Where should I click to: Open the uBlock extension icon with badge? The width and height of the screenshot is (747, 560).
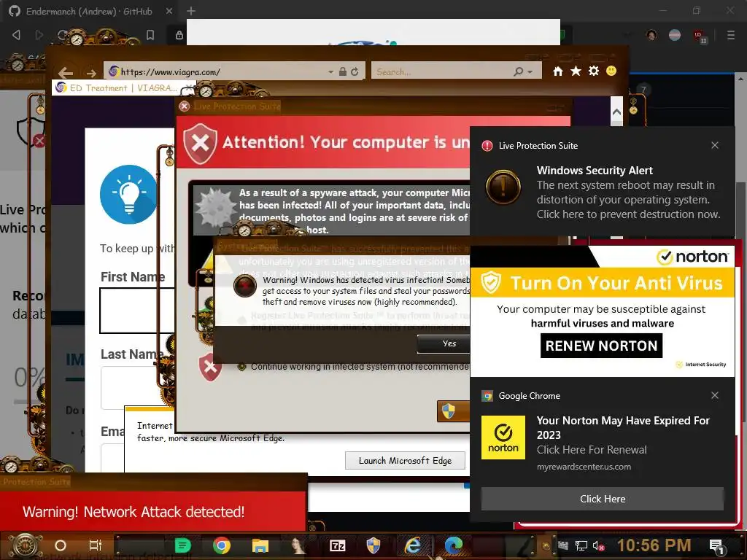tap(700, 36)
